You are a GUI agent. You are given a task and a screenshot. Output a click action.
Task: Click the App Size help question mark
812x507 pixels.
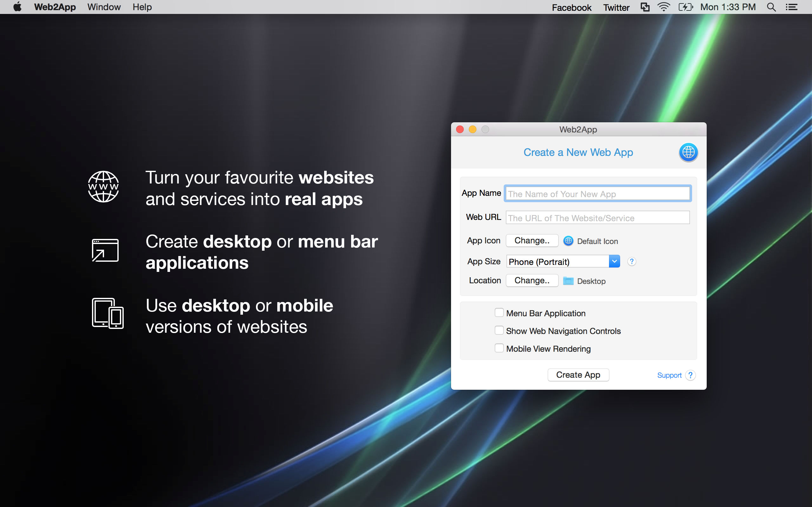[x=631, y=262]
